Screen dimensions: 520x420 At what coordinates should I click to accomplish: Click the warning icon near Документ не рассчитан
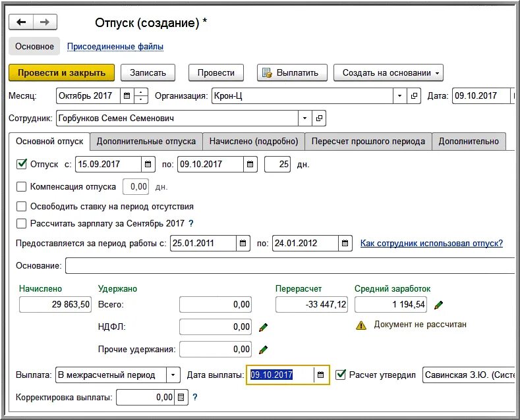pyautogui.click(x=361, y=325)
